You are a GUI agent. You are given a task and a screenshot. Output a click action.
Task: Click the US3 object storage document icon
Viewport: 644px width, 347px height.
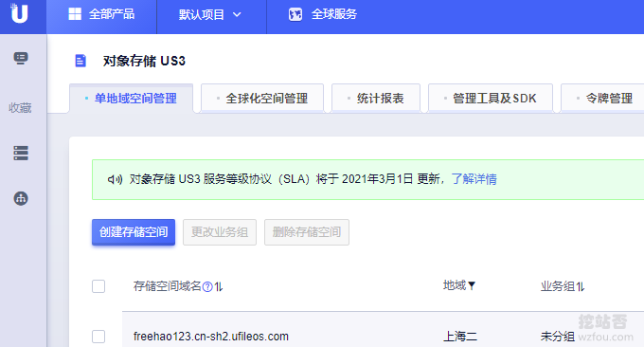click(80, 61)
